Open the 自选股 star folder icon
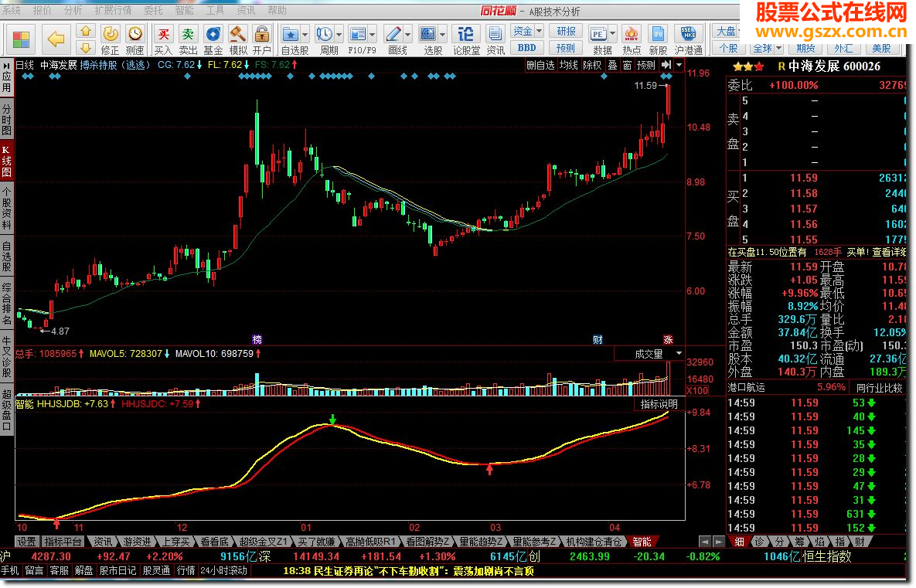The image size is (916, 588). 291,34
